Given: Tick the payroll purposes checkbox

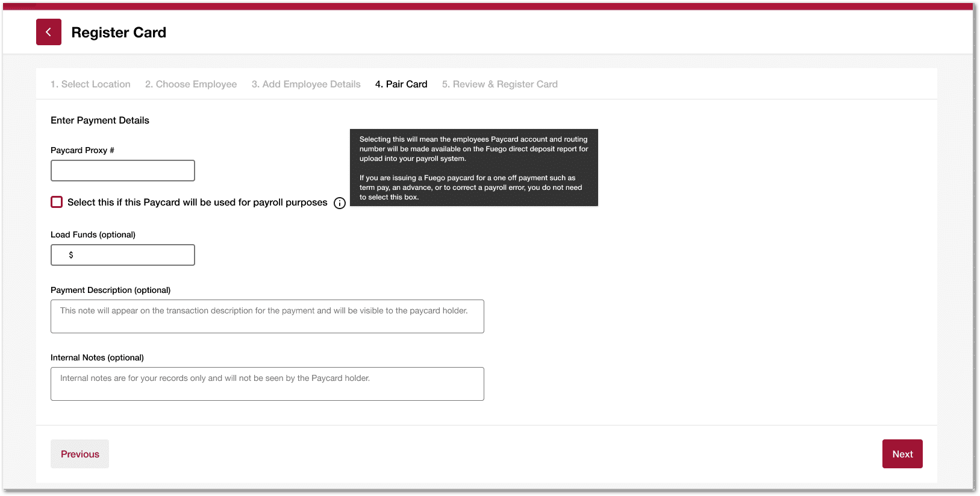Looking at the screenshot, I should click(x=57, y=202).
